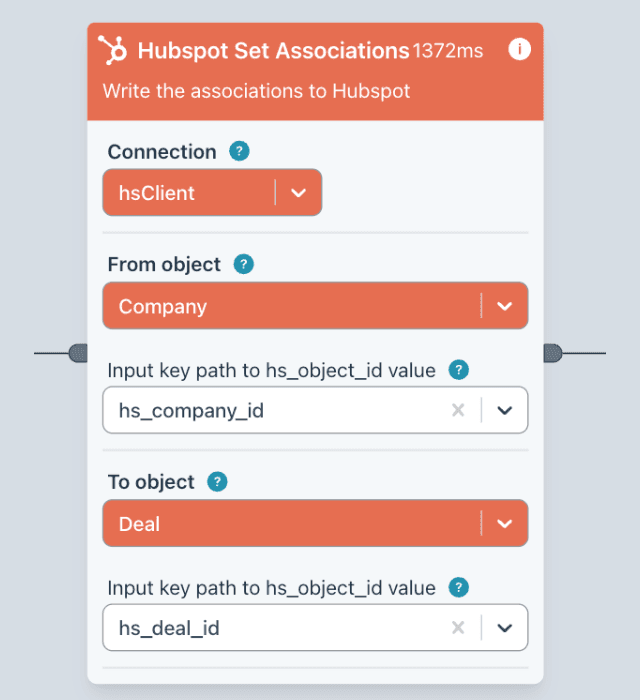Click the To object label
The image size is (640, 700).
(151, 482)
